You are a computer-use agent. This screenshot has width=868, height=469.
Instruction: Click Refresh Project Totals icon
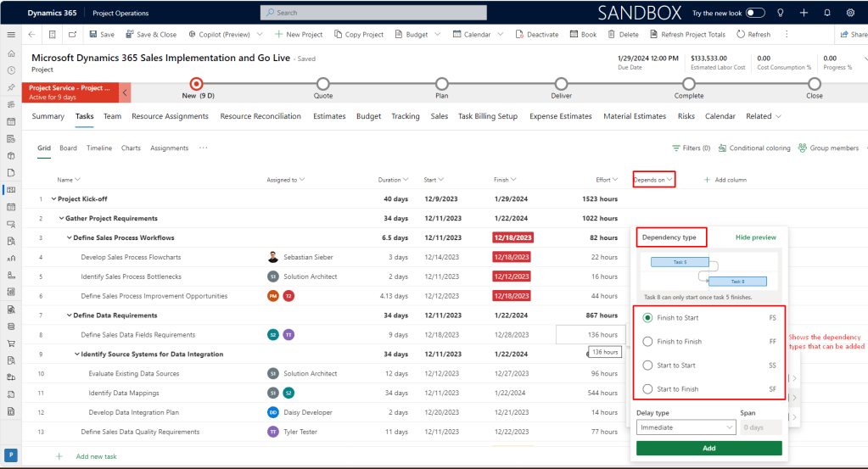tap(654, 35)
